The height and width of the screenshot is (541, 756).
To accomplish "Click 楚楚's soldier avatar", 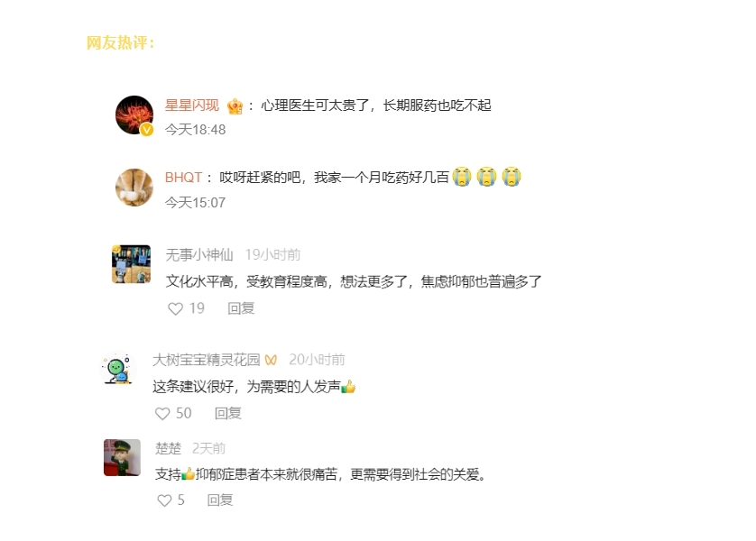I will (x=122, y=457).
